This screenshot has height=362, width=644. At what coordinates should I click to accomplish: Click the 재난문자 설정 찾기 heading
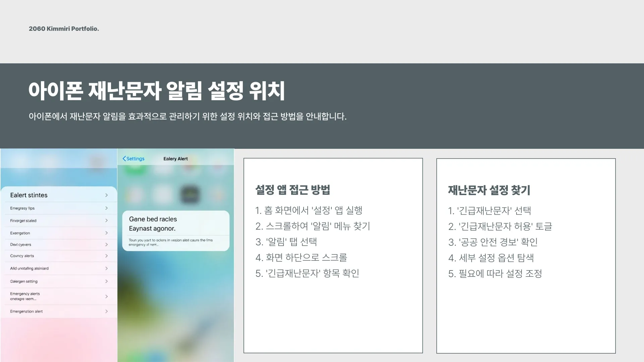(489, 190)
